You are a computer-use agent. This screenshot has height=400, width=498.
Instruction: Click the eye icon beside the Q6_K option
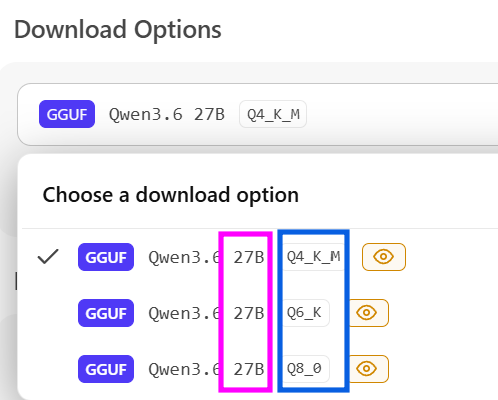368,313
